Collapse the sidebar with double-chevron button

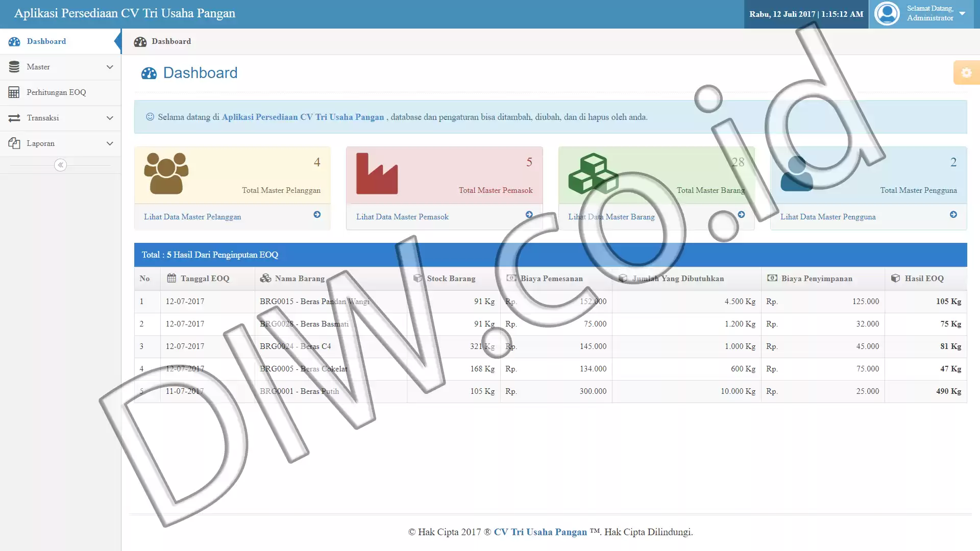pyautogui.click(x=60, y=165)
